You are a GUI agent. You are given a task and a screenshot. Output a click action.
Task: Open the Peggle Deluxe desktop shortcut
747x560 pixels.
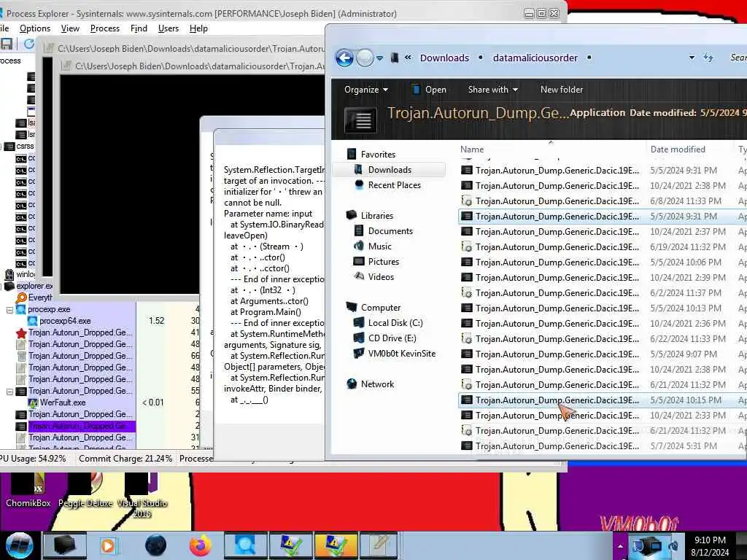click(x=85, y=491)
